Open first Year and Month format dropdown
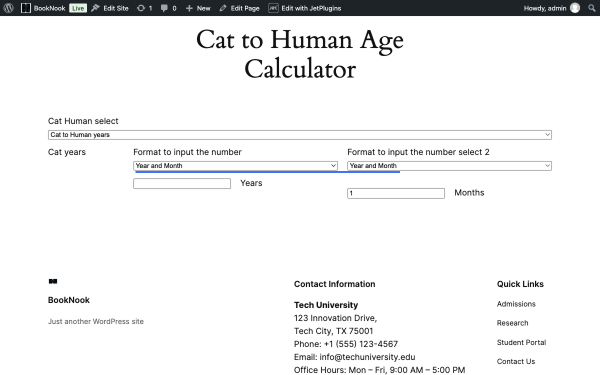Image resolution: width=600 pixels, height=375 pixels. click(235, 166)
